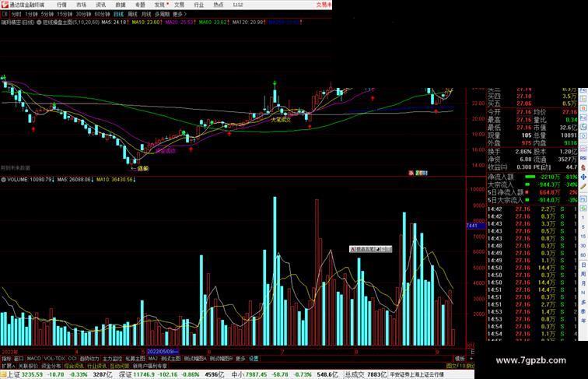Open the 资金分布 tab

click(51, 366)
